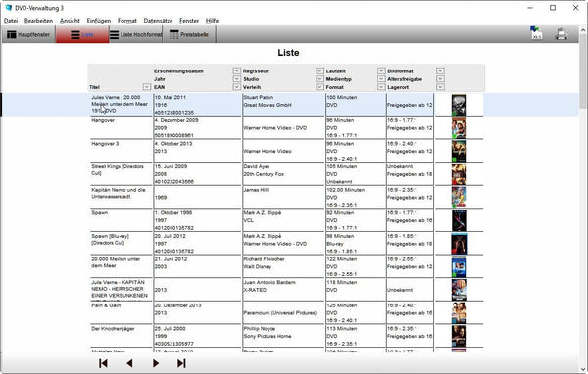Click the 'Liste' page heading
588x374 pixels.
[x=288, y=53]
